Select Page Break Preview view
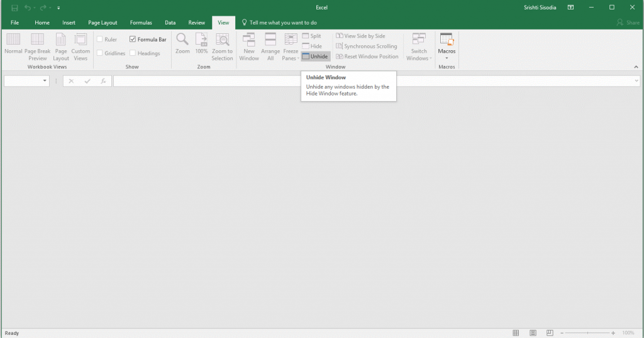 (x=37, y=46)
